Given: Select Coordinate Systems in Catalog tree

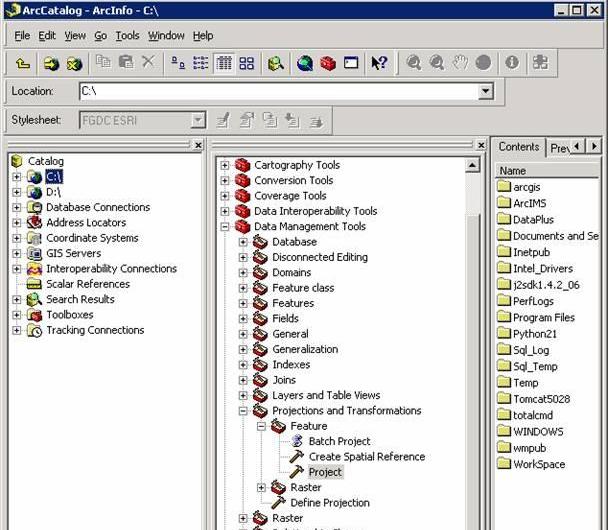Looking at the screenshot, I should pyautogui.click(x=92, y=238).
